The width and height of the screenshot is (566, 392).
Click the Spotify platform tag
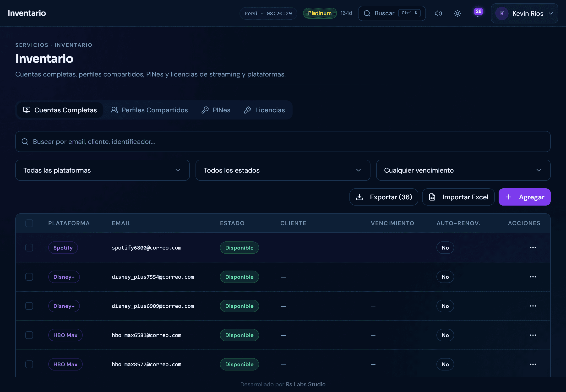(63, 248)
